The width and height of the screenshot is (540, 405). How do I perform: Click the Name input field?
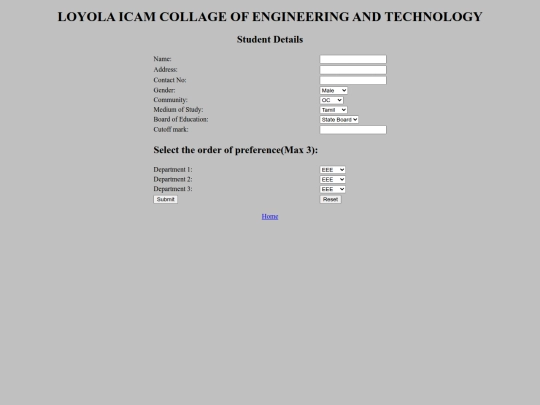353,59
